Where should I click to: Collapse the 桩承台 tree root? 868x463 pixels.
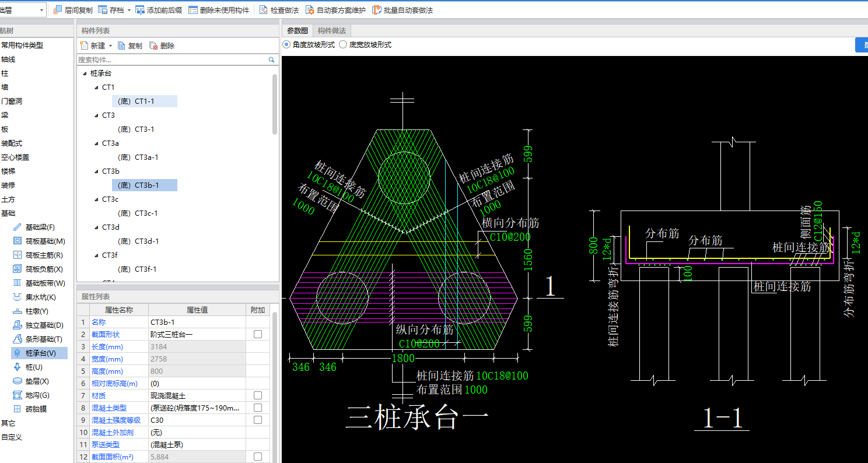point(85,73)
